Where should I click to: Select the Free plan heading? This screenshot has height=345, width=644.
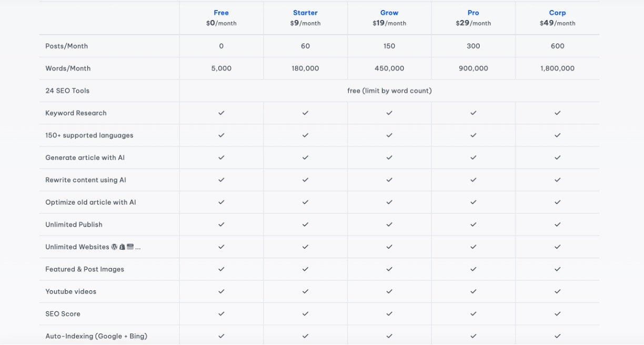pyautogui.click(x=221, y=13)
